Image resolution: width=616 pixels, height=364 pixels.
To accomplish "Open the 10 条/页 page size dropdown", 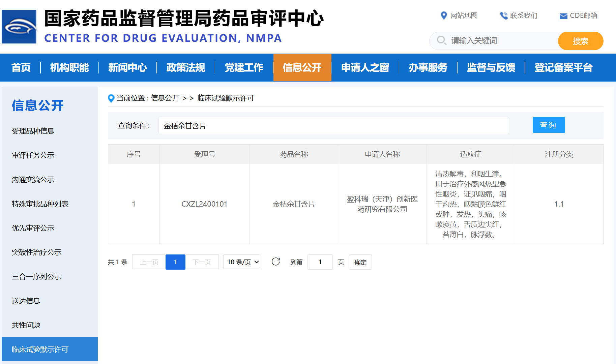I will (x=242, y=262).
